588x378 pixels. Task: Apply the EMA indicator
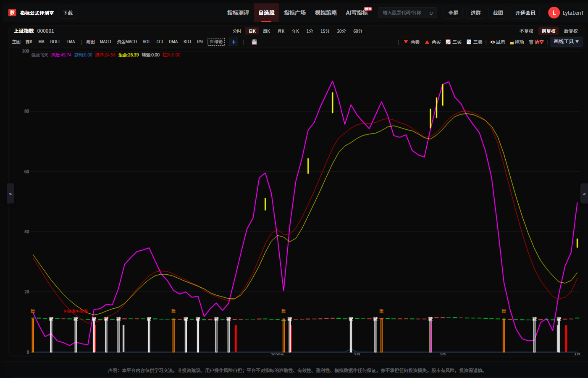71,42
